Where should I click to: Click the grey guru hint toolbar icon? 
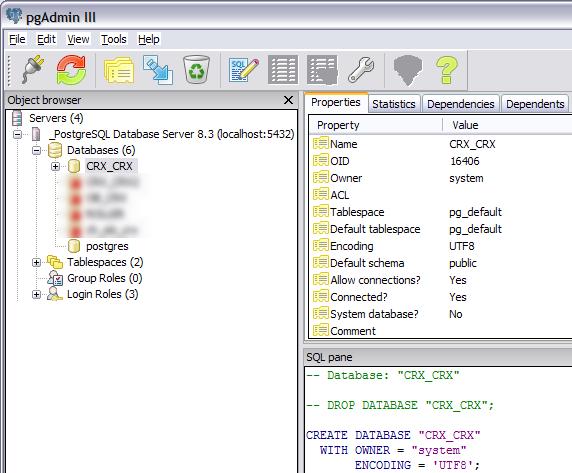[x=408, y=70]
